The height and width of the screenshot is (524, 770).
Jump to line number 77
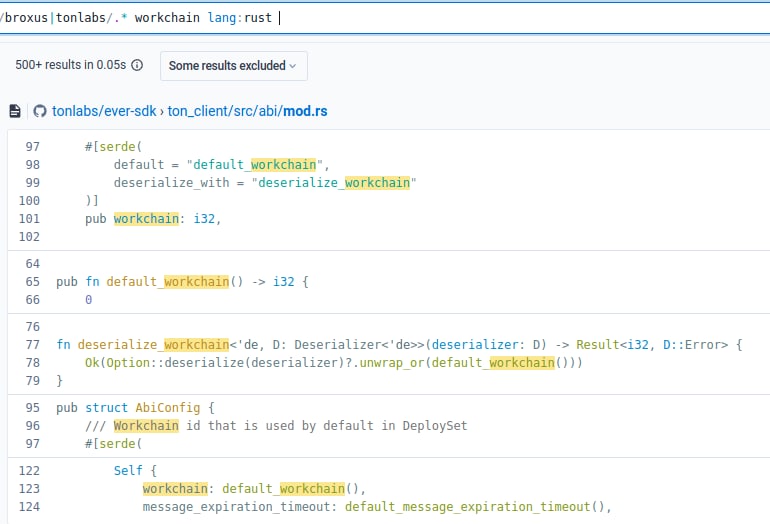[x=32, y=345]
